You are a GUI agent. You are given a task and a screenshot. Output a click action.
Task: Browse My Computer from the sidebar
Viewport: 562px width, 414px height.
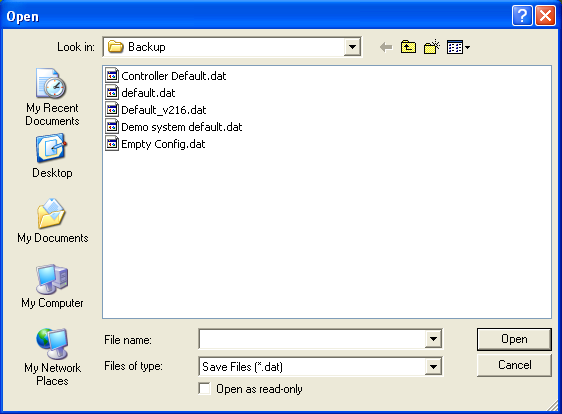click(52, 286)
